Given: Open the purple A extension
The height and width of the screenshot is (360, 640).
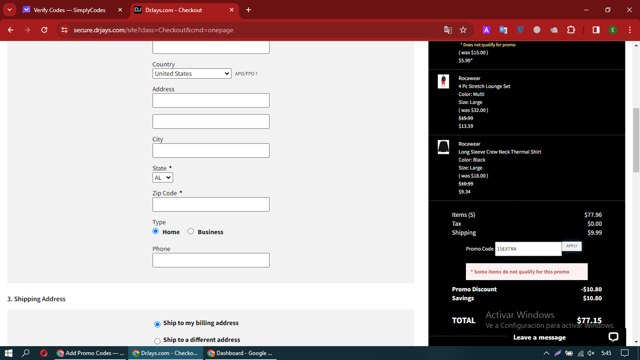Looking at the screenshot, I should 486,30.
